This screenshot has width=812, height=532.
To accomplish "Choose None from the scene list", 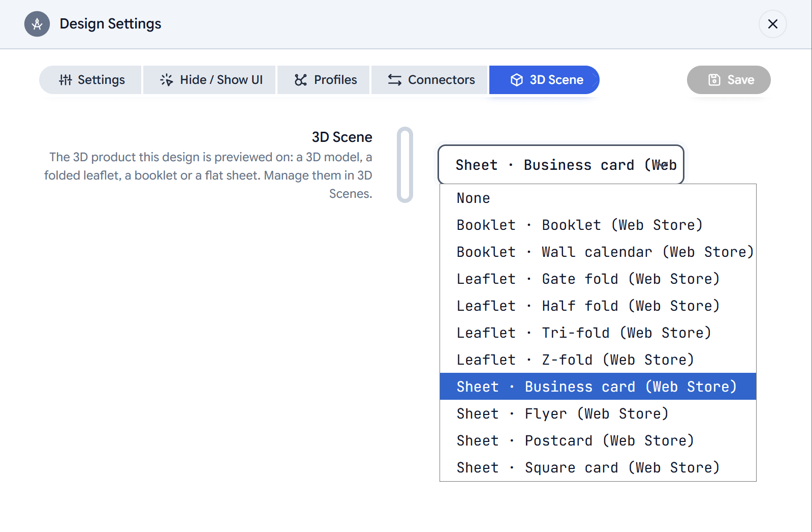I will [x=598, y=198].
